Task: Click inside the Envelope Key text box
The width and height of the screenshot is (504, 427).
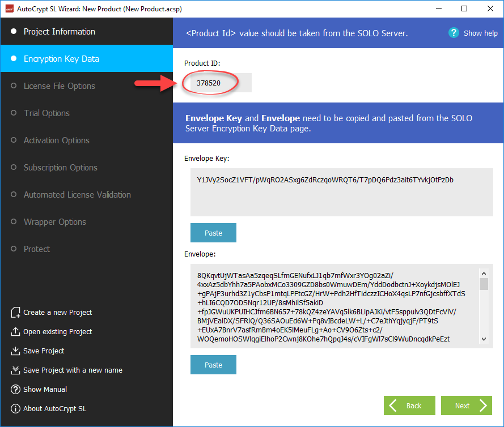Action: [342, 193]
